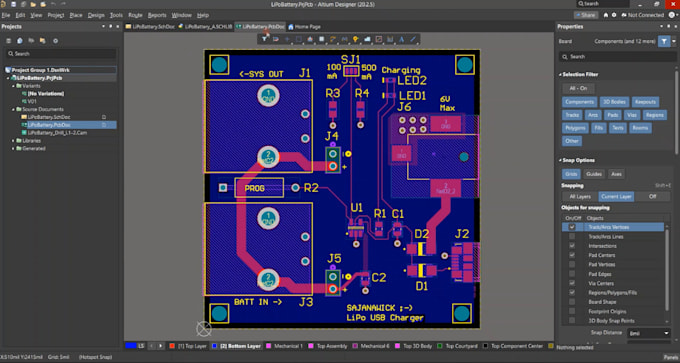Toggle the Regions/Polygons/Fills snapping checkbox
Image resolution: width=680 pixels, height=363 pixels.
tap(572, 293)
